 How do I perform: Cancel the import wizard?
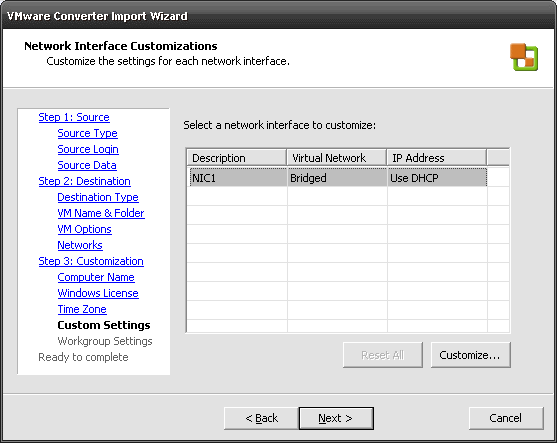506,418
